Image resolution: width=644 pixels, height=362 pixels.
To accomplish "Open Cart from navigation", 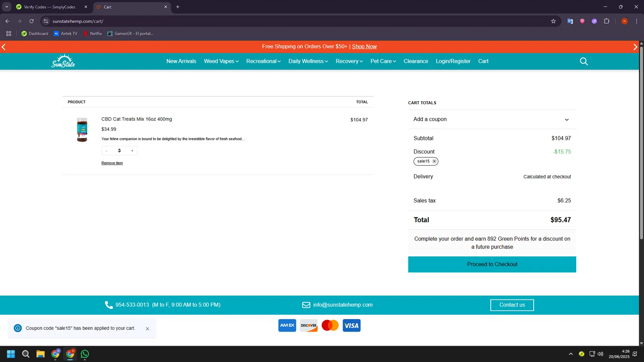I will pyautogui.click(x=483, y=61).
